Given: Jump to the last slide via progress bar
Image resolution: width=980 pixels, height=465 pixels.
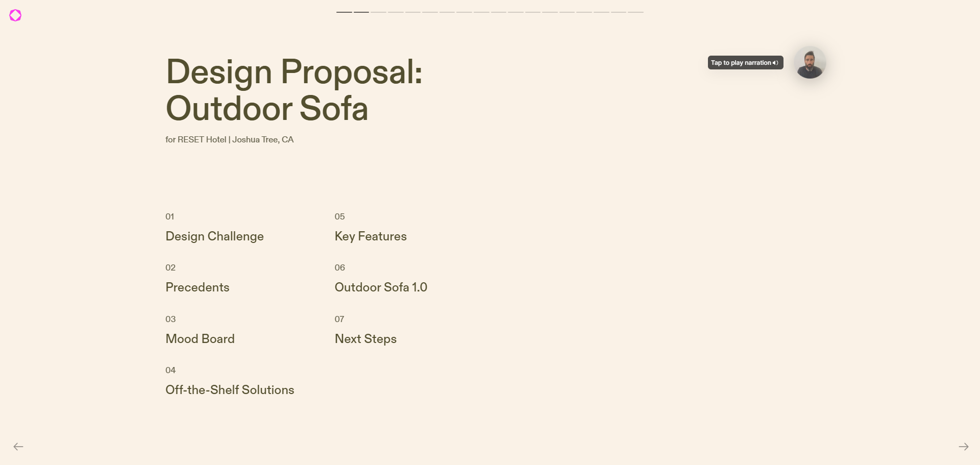Looking at the screenshot, I should pyautogui.click(x=635, y=11).
